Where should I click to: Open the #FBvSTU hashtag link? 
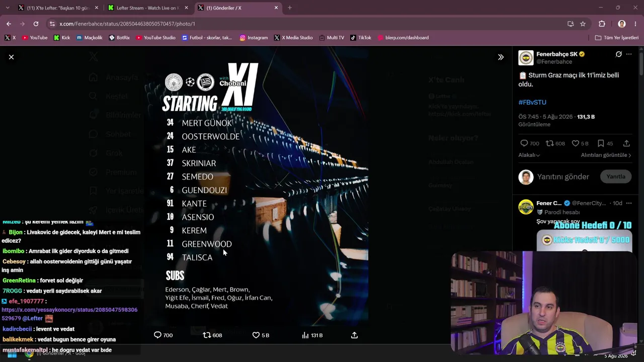532,102
